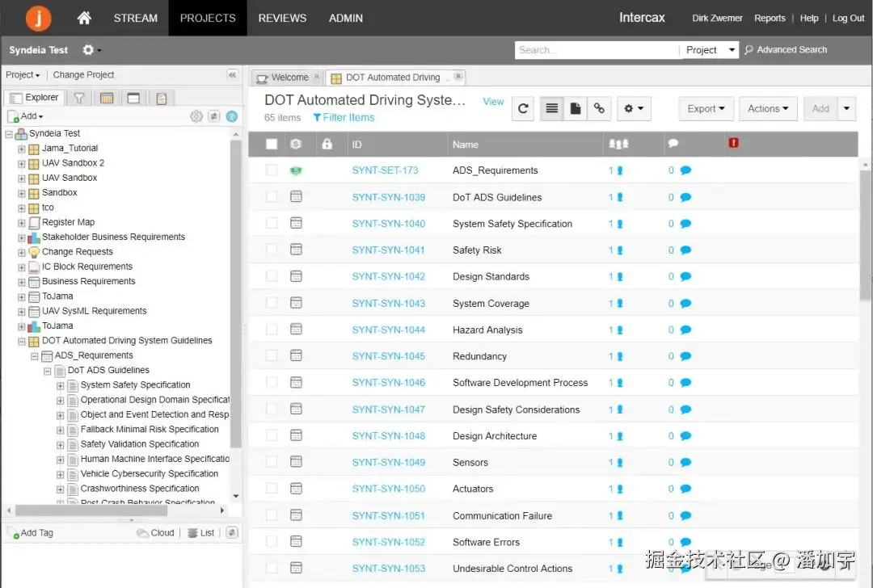The image size is (873, 588).
Task: Show the trace links view
Action: pyautogui.click(x=599, y=108)
